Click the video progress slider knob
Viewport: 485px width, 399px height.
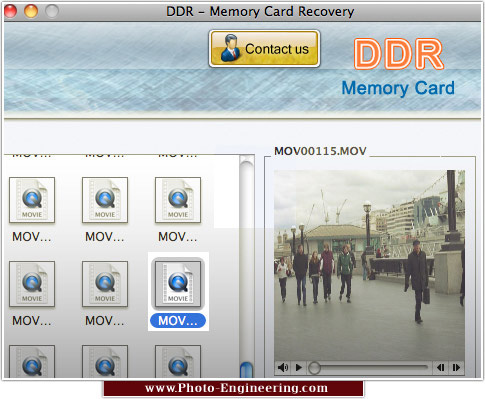point(314,368)
